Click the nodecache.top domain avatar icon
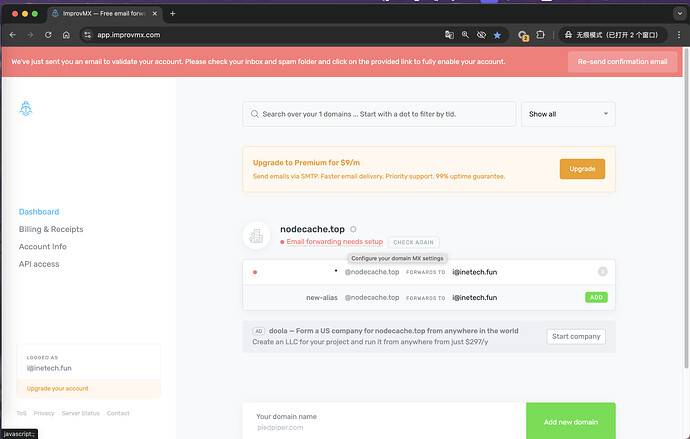 257,236
